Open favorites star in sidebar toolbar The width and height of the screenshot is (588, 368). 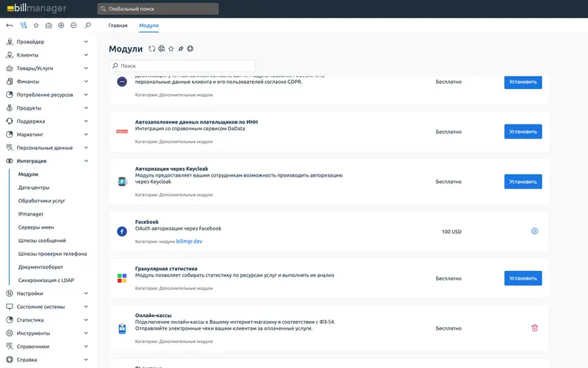coord(36,26)
